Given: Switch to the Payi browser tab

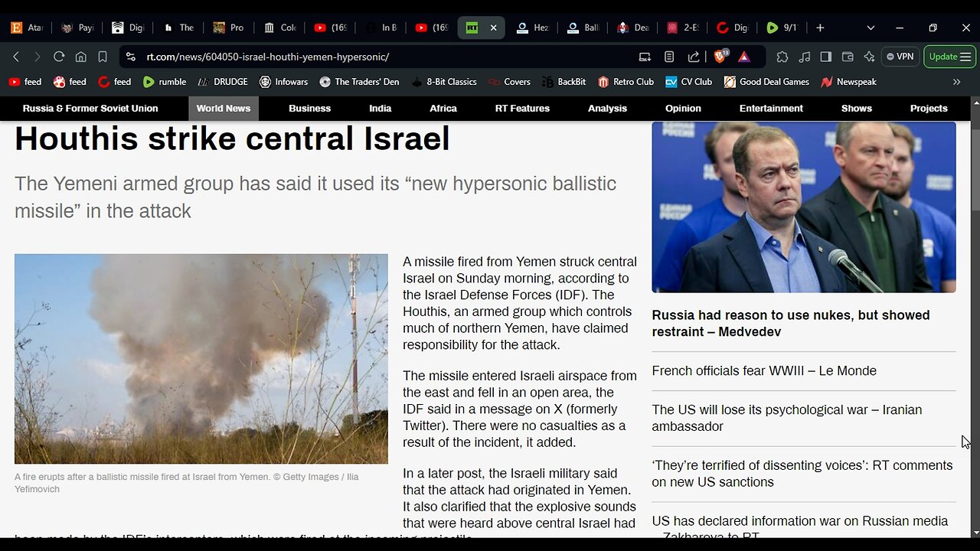Looking at the screenshot, I should (77, 28).
